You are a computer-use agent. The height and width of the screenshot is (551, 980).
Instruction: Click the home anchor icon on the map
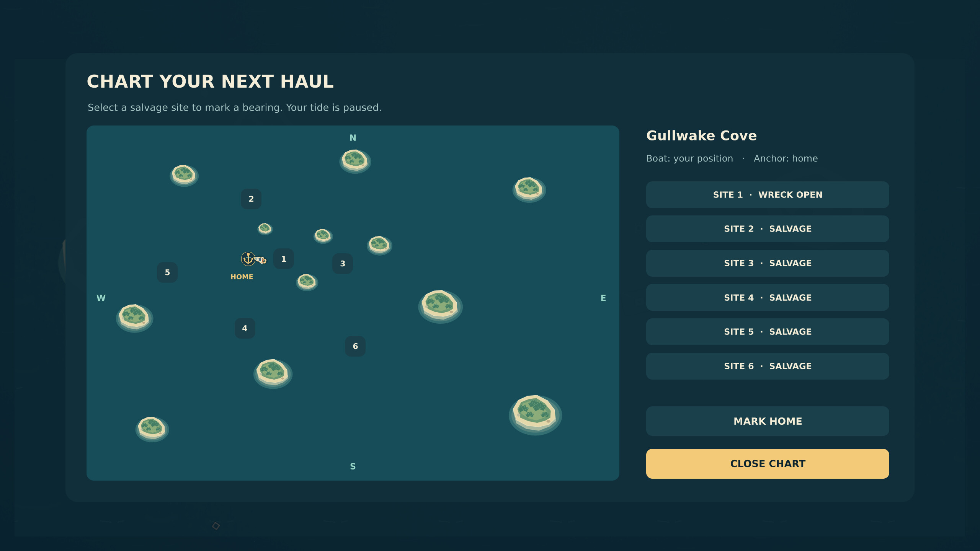click(248, 259)
